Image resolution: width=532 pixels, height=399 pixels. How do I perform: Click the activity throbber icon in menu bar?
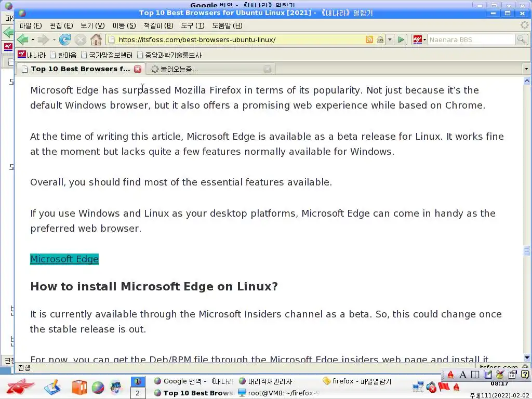525,25
